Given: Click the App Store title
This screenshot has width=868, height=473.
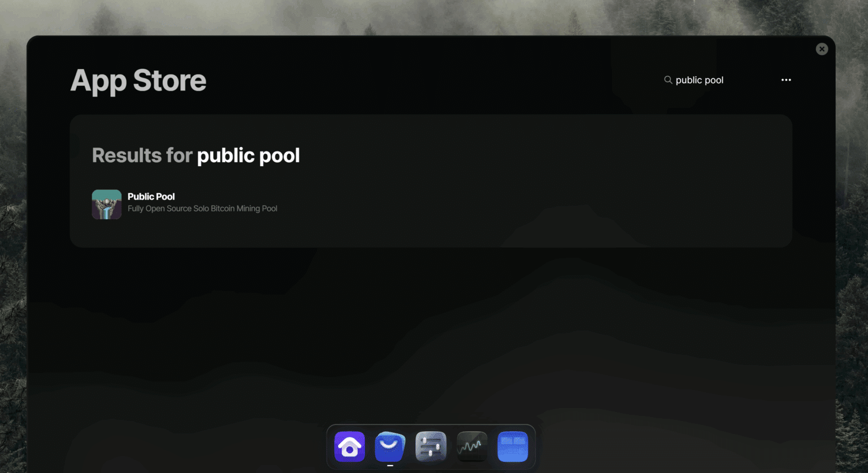Looking at the screenshot, I should tap(138, 80).
